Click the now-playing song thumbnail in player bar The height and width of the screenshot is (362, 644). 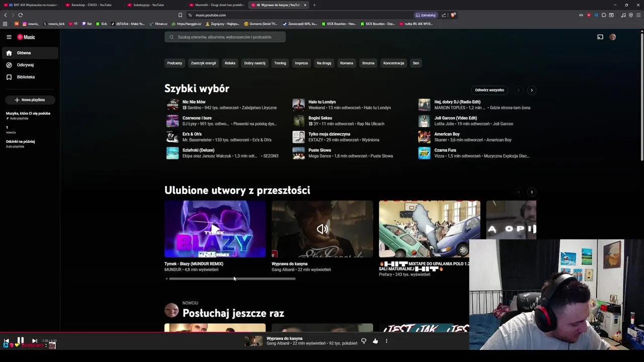click(x=254, y=341)
